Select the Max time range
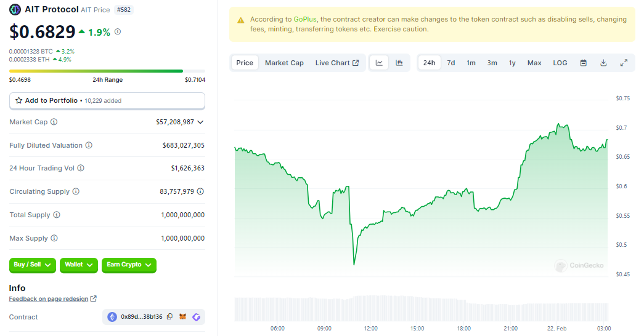 coord(534,63)
